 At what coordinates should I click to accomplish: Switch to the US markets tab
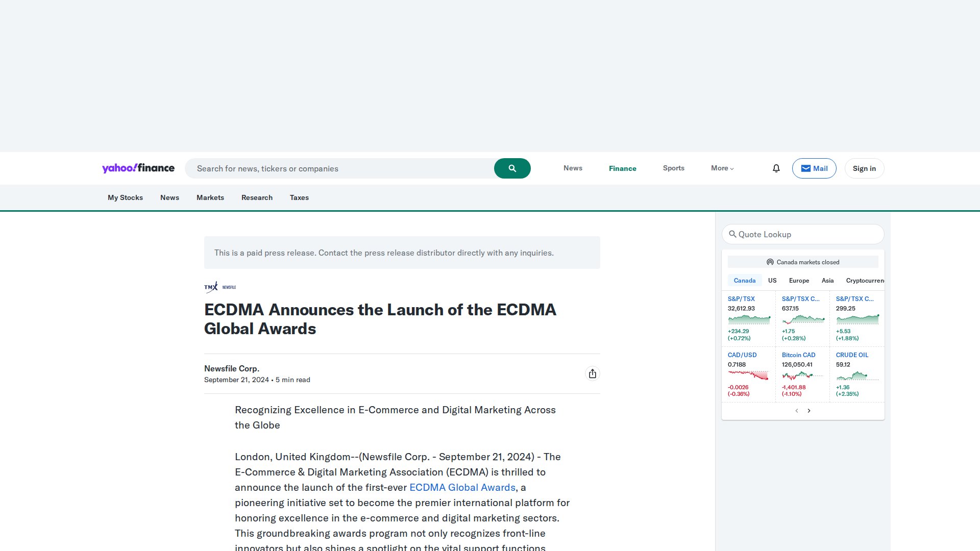[772, 280]
